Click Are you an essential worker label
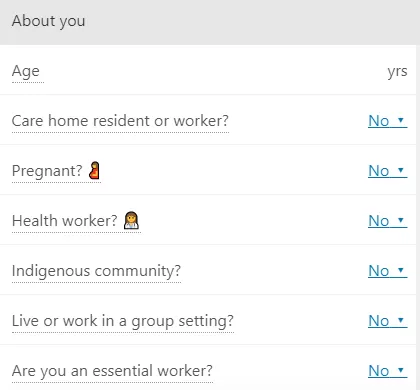 [x=112, y=371]
